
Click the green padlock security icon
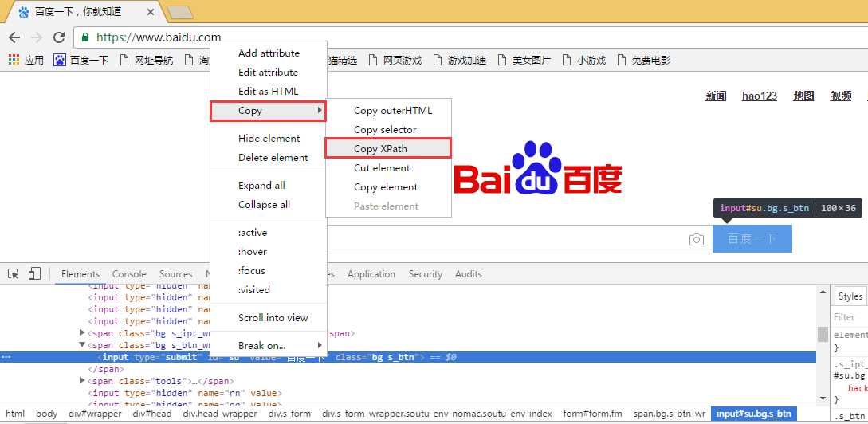pos(84,37)
